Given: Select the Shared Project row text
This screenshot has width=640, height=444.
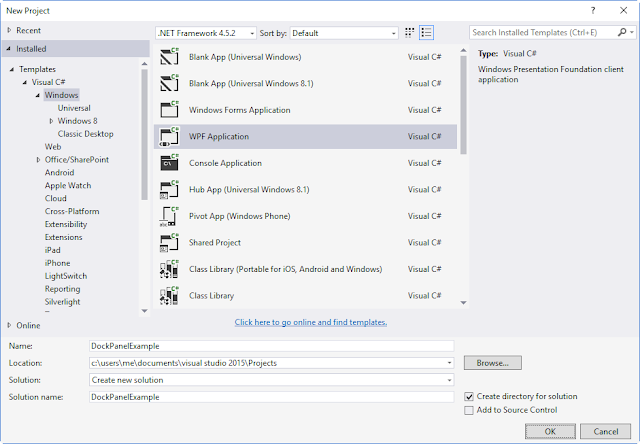Looking at the screenshot, I should pyautogui.click(x=215, y=242).
